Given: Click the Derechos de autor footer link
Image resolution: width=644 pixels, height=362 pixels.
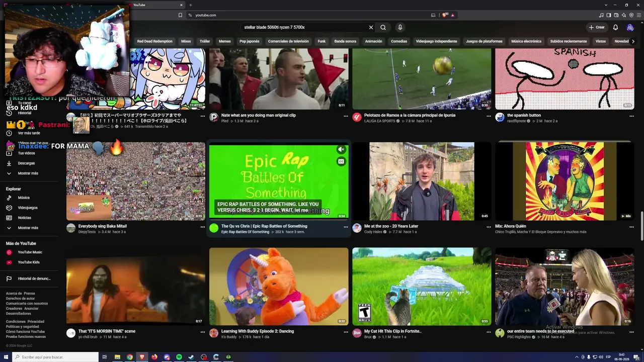Looking at the screenshot, I should pyautogui.click(x=20, y=299).
